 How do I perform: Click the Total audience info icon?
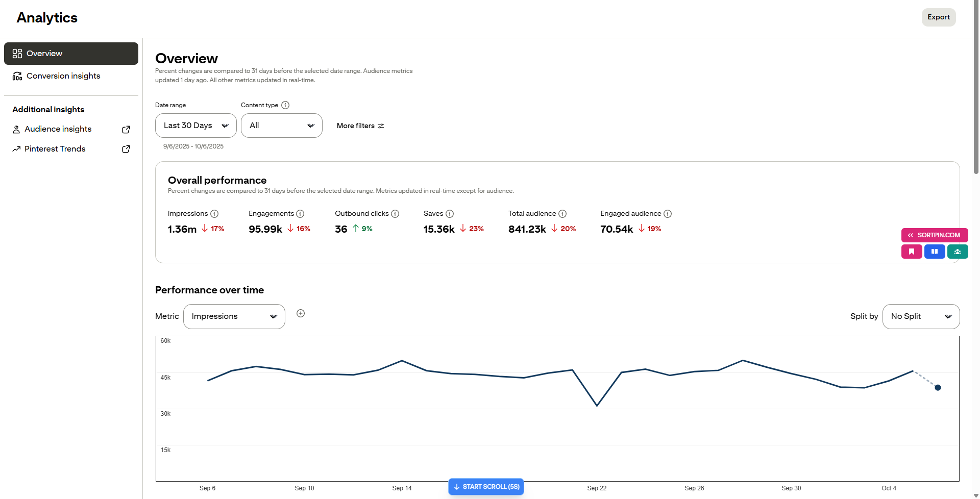[562, 214]
